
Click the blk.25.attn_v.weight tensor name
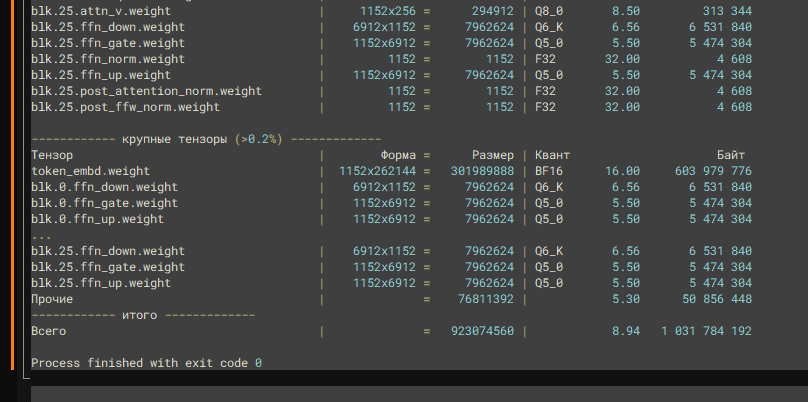(x=101, y=11)
